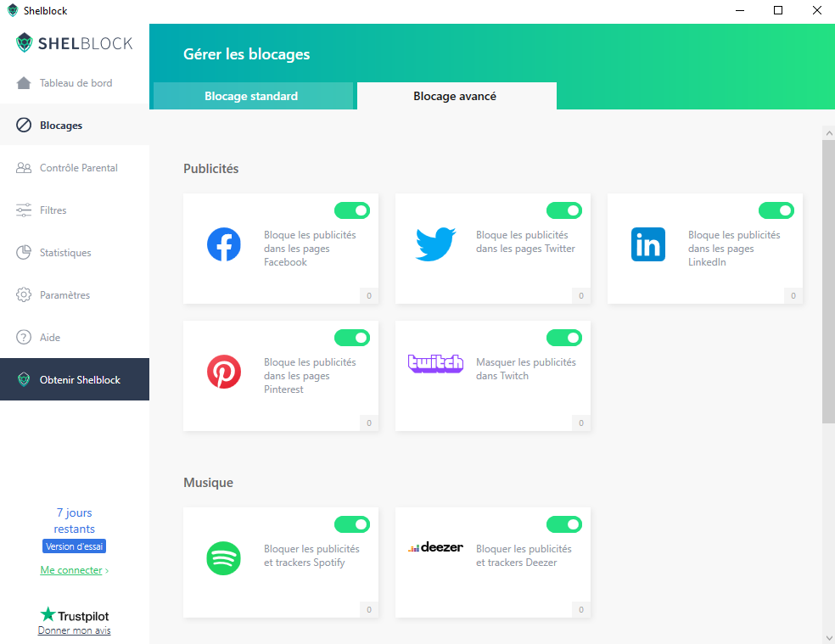Click the Twitch logo icon

pos(435,363)
